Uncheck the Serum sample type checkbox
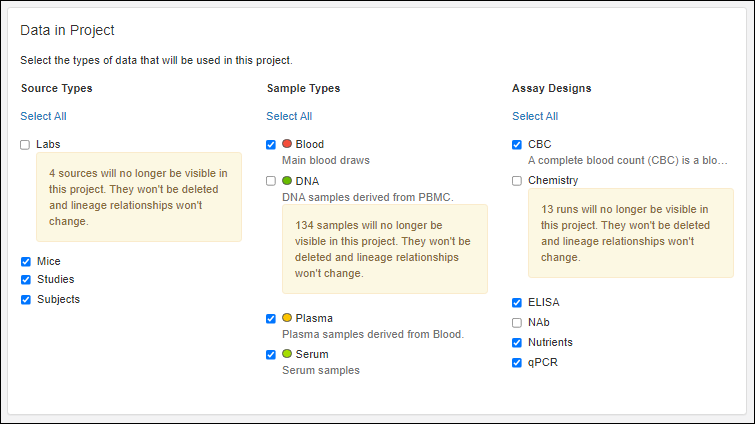755x424 pixels. tap(271, 355)
